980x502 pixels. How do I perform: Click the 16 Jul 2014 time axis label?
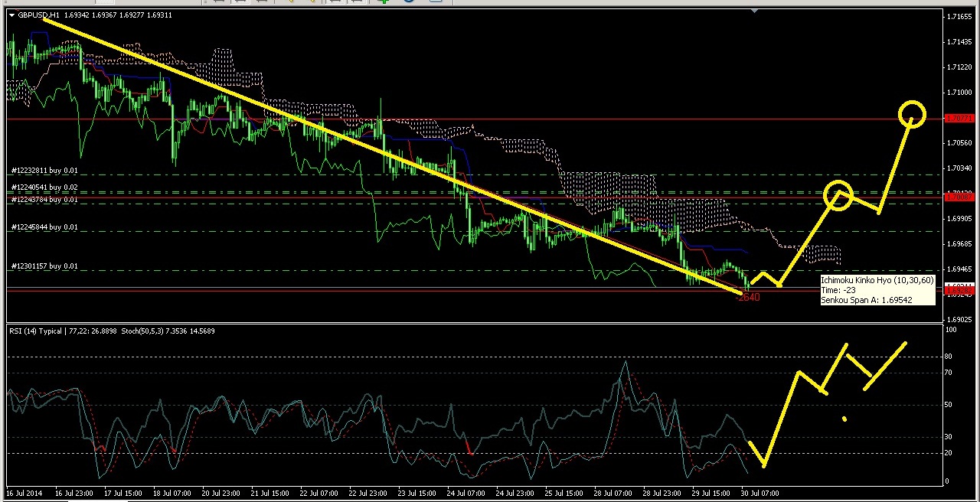coord(26,494)
